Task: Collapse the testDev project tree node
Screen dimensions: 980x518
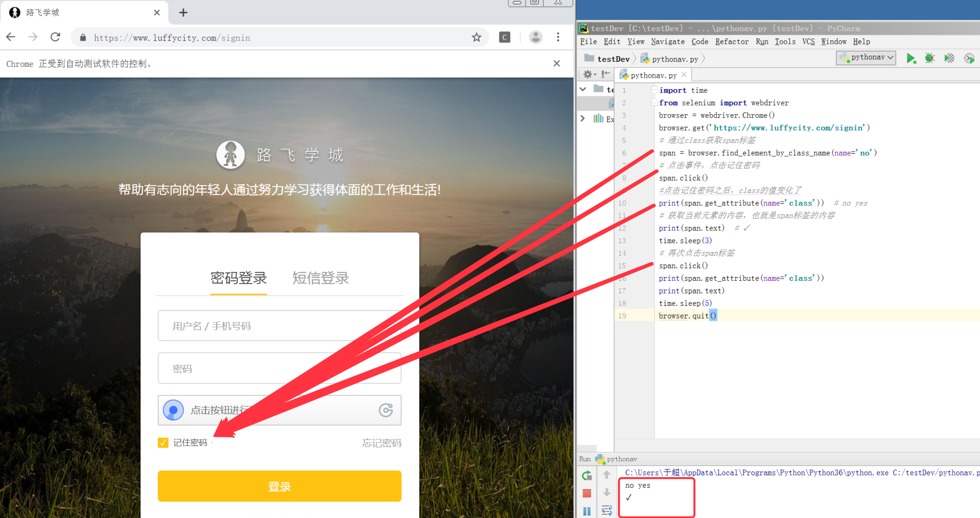Action: 583,89
